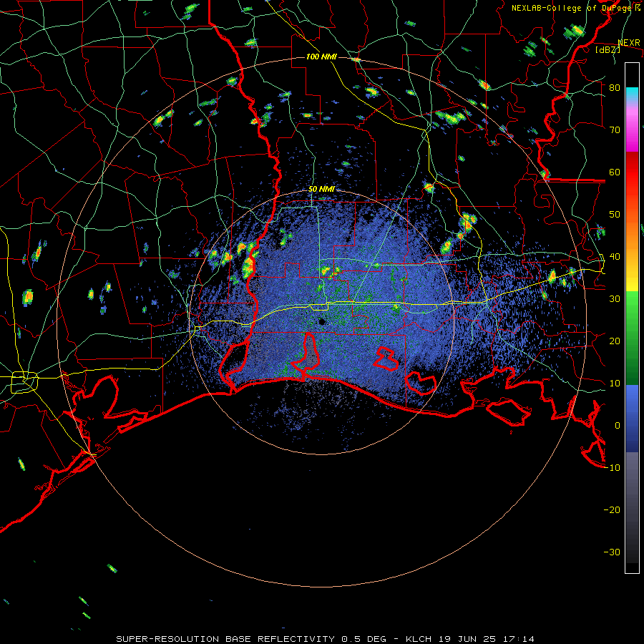Click the 50 NMI range ring label
The width and height of the screenshot is (644, 644).
click(321, 190)
